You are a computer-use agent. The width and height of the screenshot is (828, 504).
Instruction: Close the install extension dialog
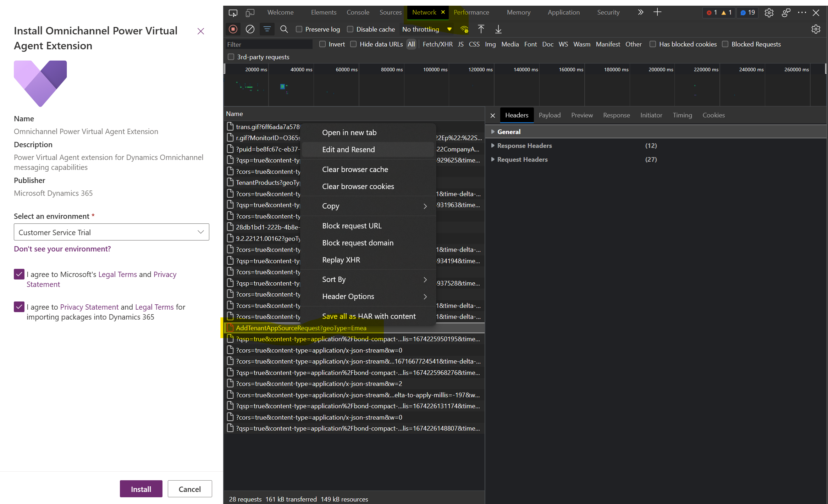[x=201, y=32]
